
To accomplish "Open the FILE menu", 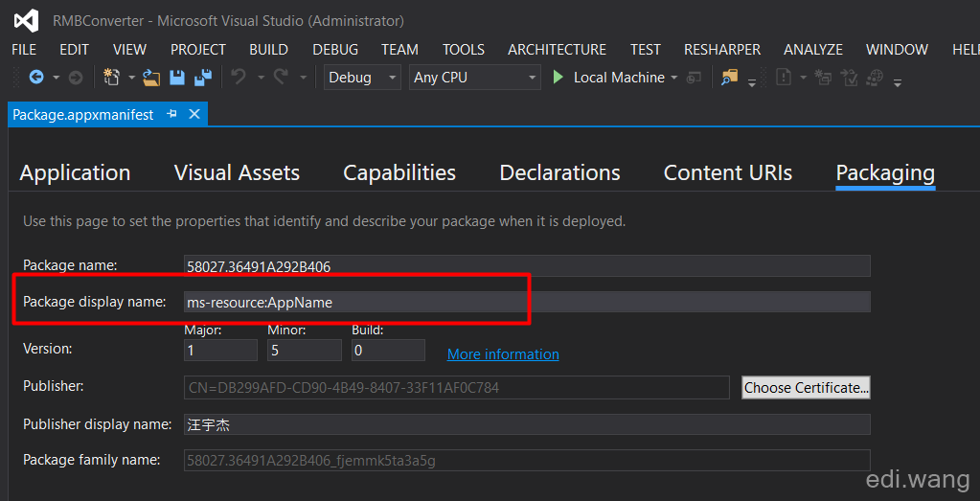I will point(24,50).
